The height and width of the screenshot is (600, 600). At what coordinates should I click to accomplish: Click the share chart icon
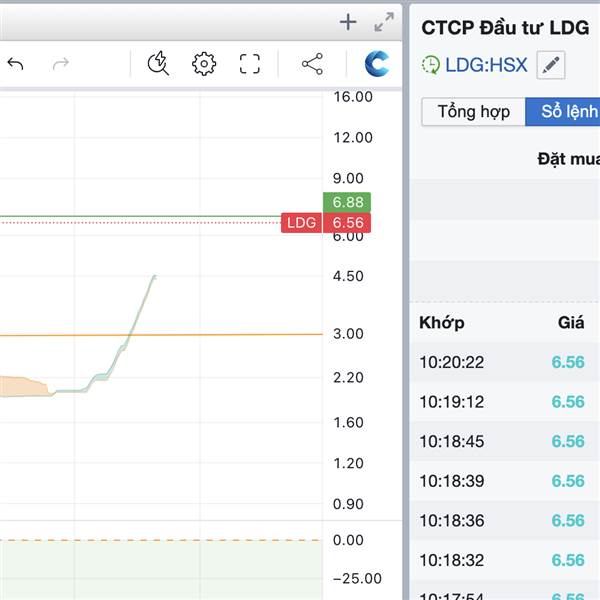click(312, 64)
